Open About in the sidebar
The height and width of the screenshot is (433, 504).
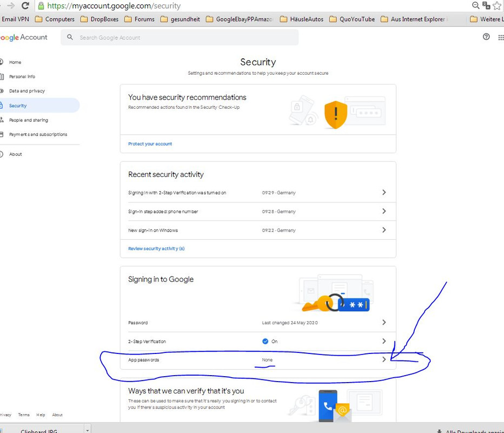16,154
